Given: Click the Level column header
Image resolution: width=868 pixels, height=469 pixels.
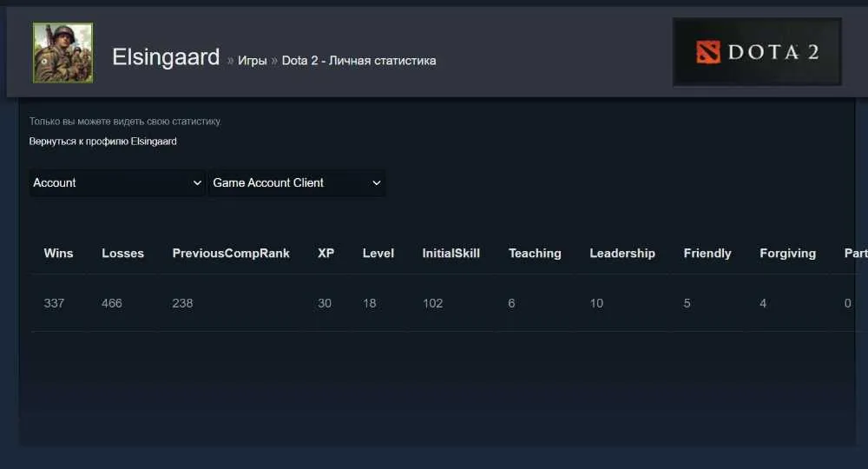Looking at the screenshot, I should point(378,253).
